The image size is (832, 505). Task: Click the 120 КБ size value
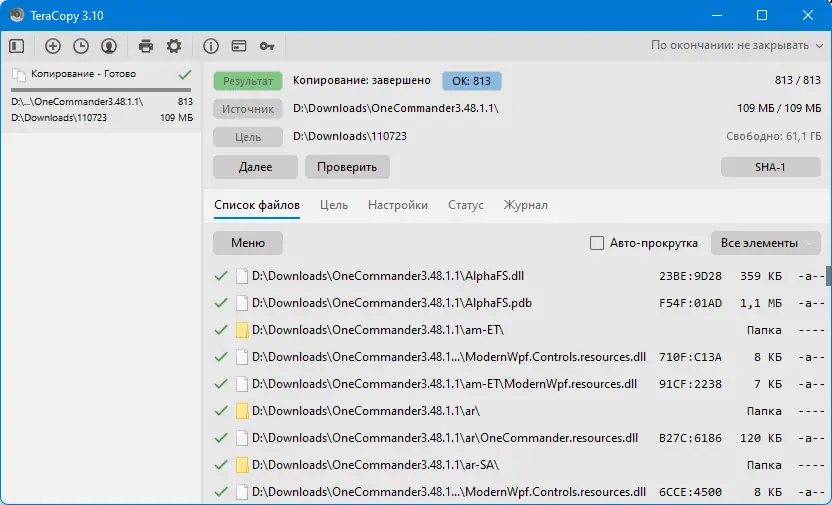pos(761,439)
